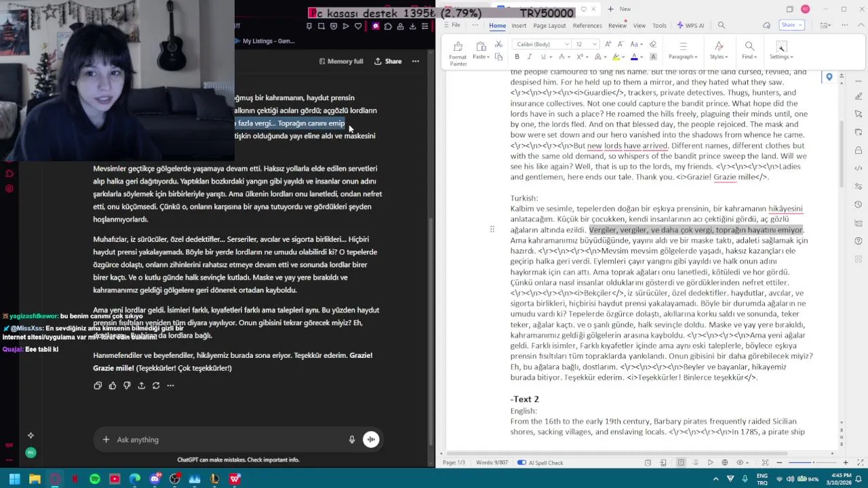
Task: Click the web layout globe icon in status bar
Action: pos(724,462)
